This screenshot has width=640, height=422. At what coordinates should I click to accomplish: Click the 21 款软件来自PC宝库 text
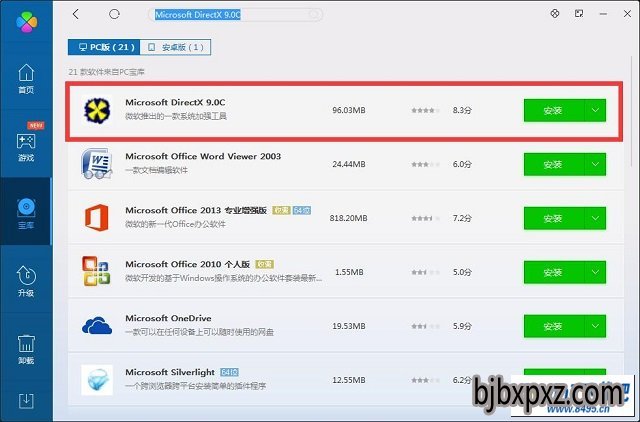click(107, 72)
